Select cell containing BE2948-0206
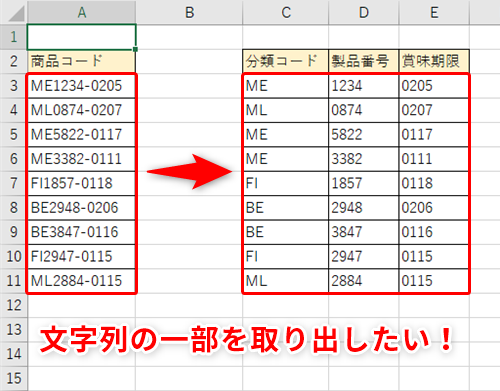 (82, 208)
